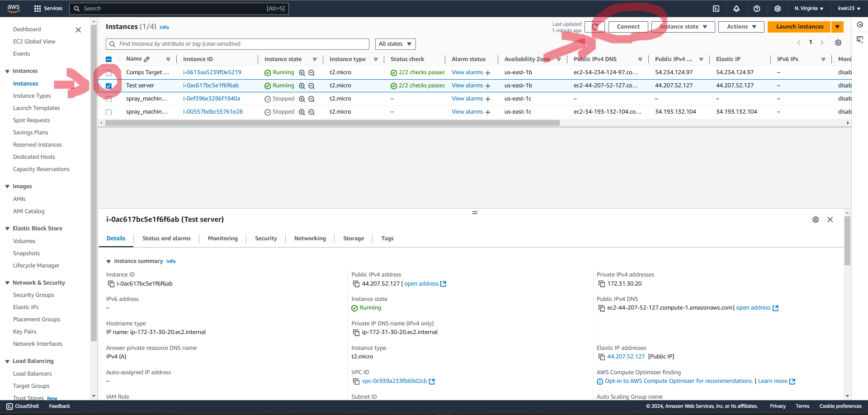Select stopped instance i-0ef396e3286f1940a checkbox
The height and width of the screenshot is (415, 868).
pos(108,99)
